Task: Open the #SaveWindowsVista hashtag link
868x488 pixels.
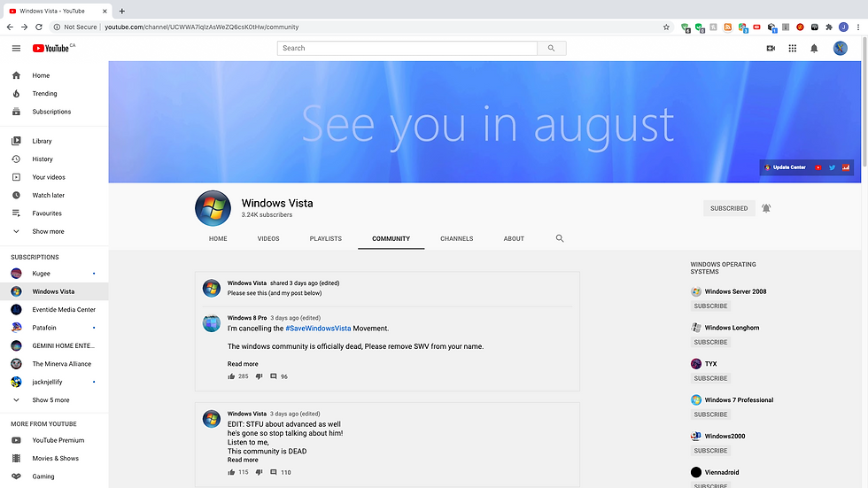Action: pos(318,328)
